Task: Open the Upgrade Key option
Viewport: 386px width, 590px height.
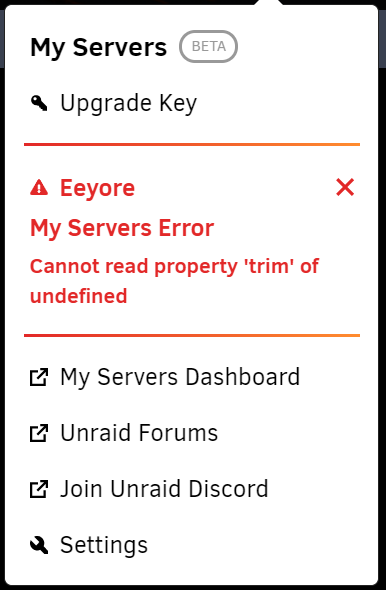Action: tap(128, 103)
